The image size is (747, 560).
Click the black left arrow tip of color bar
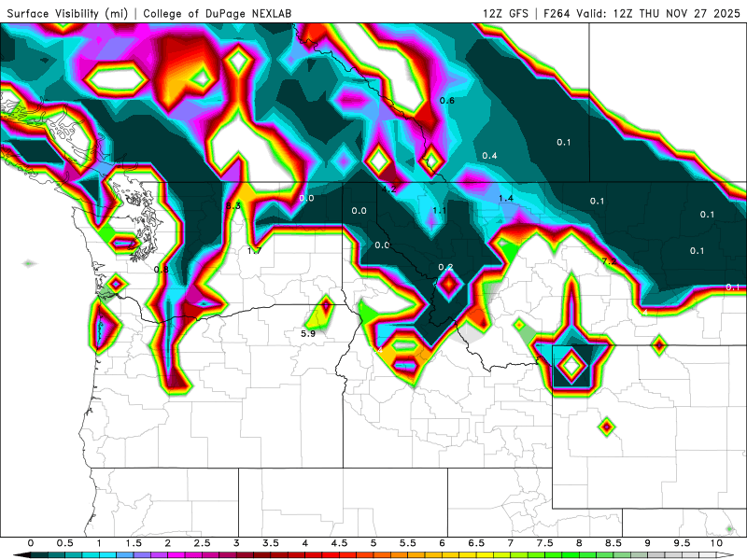21,555
